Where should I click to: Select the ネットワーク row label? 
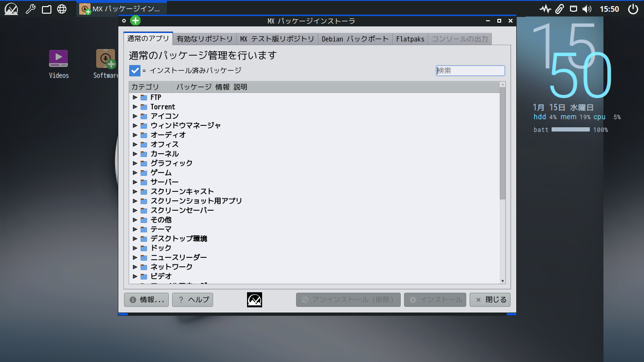click(172, 267)
